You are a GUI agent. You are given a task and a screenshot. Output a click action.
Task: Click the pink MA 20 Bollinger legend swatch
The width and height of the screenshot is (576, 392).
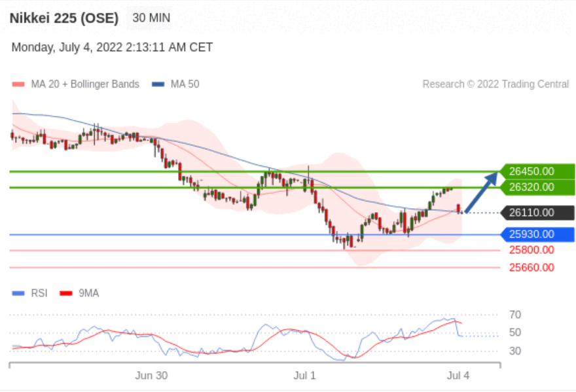pyautogui.click(x=18, y=84)
